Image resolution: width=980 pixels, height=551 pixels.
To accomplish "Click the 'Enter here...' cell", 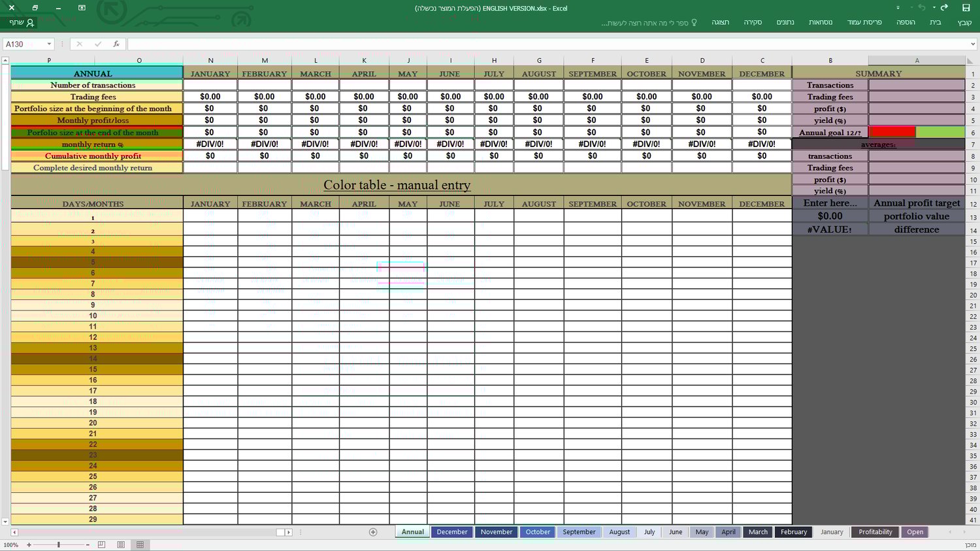I will click(830, 203).
